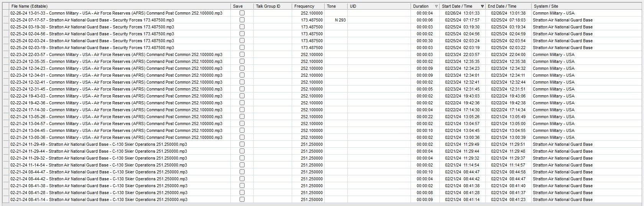644x206 pixels.
Task: Tick Save checkbox for 02-26-24 13-01-33 recording
Action: [242, 13]
